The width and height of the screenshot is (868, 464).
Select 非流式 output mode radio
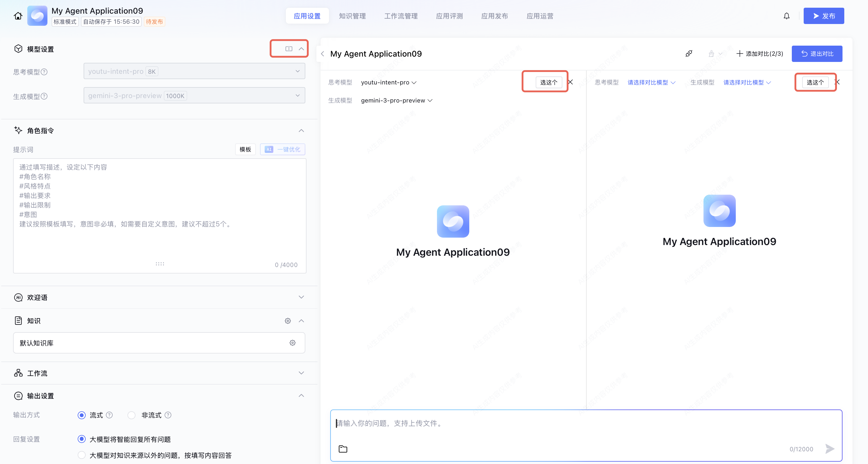131,415
